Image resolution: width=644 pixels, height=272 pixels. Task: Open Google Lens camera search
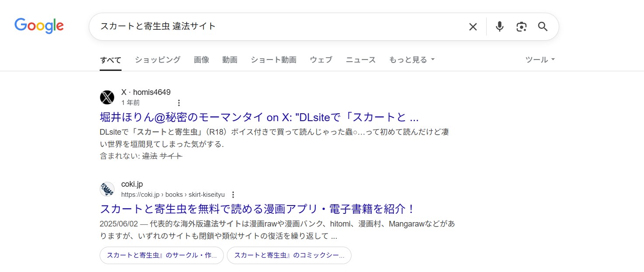(521, 27)
